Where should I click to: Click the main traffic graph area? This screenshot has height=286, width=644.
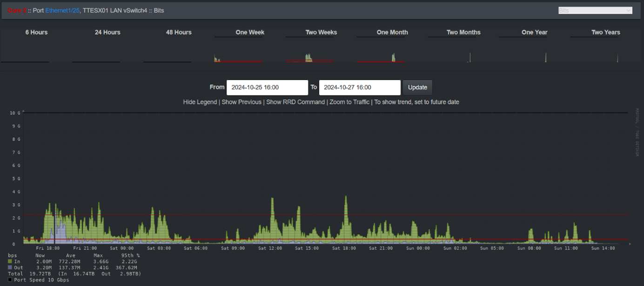click(x=326, y=177)
